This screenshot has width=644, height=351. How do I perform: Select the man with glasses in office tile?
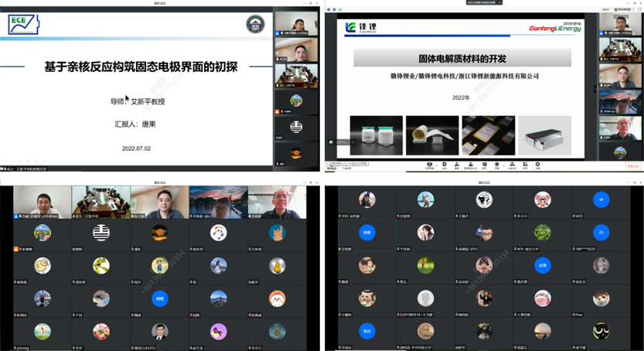(278, 202)
